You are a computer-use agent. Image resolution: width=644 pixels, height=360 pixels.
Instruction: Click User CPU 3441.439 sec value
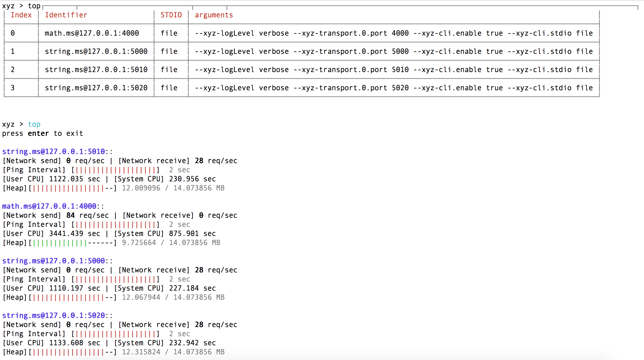[x=75, y=234]
